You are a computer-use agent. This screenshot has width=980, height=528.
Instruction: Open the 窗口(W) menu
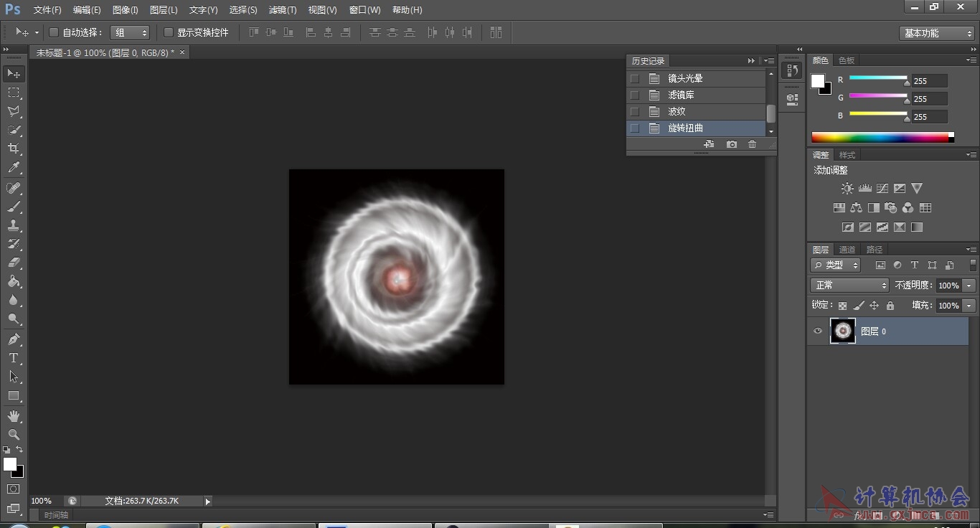[364, 10]
